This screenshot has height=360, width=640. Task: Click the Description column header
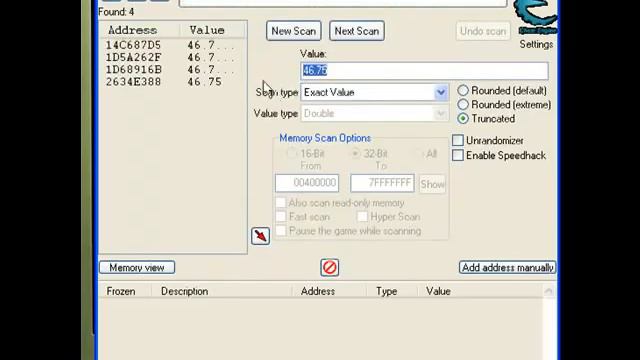coord(221,291)
